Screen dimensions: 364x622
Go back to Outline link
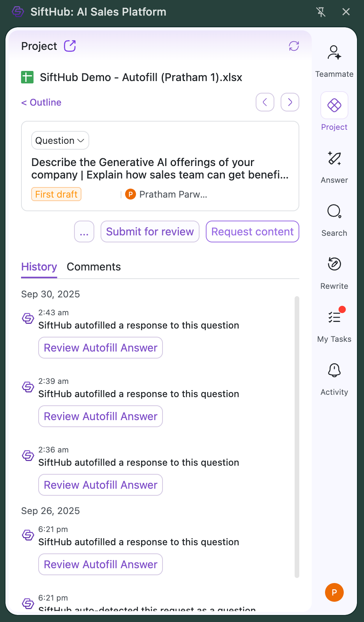[x=41, y=102]
